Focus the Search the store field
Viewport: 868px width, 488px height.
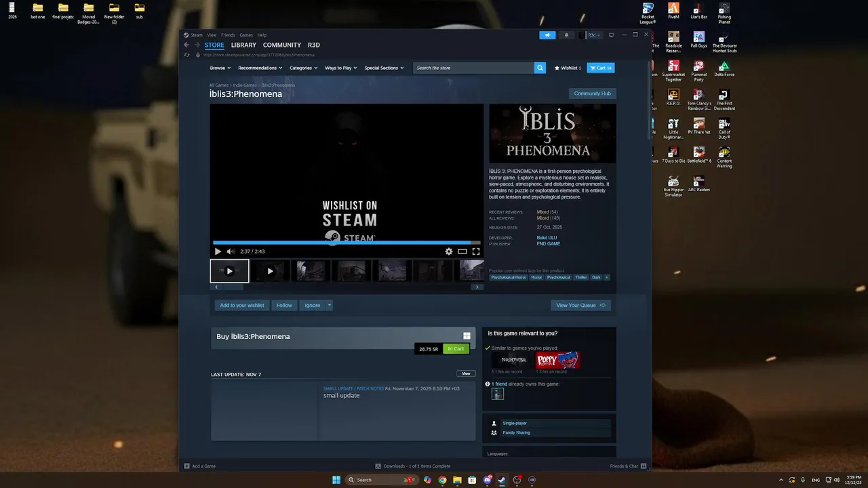(473, 68)
